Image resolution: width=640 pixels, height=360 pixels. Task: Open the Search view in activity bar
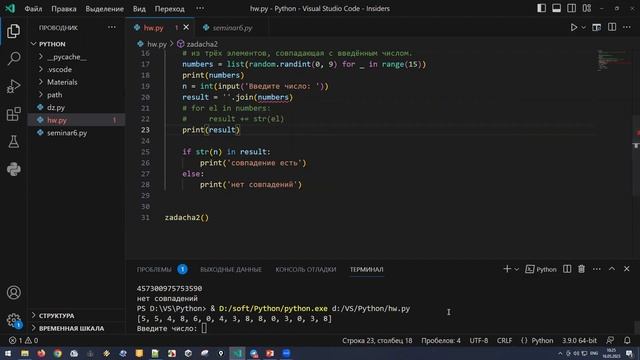pos(13,58)
